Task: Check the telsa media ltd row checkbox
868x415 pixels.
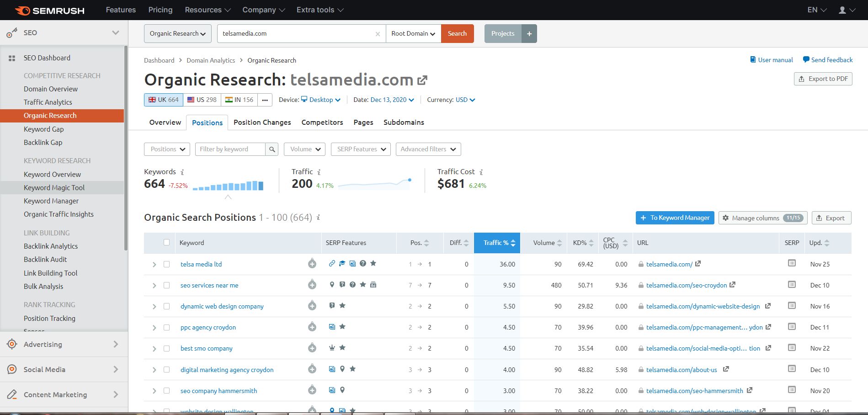Action: (x=167, y=264)
